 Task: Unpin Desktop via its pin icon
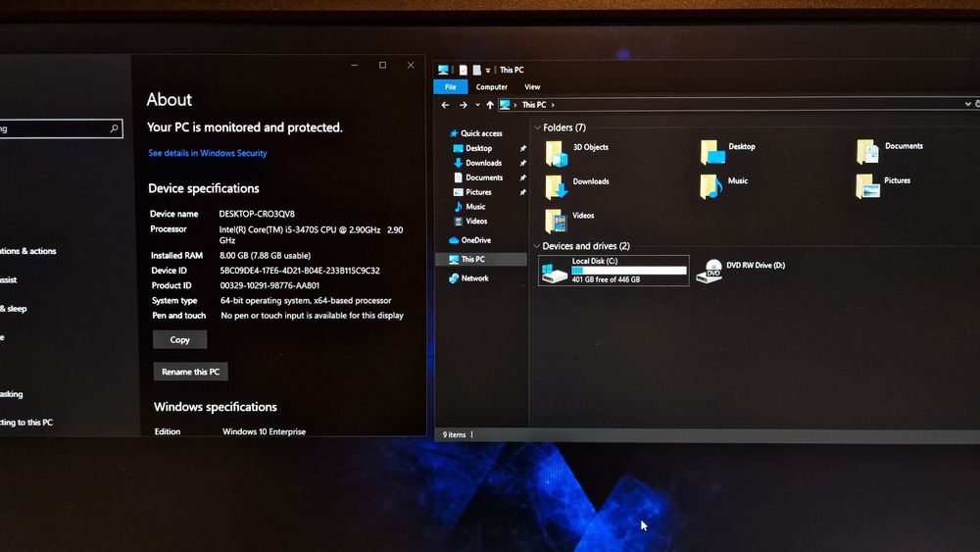point(522,148)
